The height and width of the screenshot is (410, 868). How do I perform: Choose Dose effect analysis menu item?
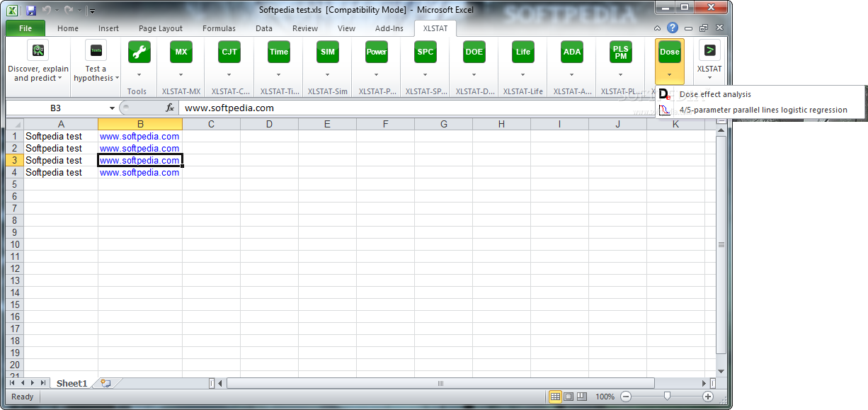(x=761, y=94)
